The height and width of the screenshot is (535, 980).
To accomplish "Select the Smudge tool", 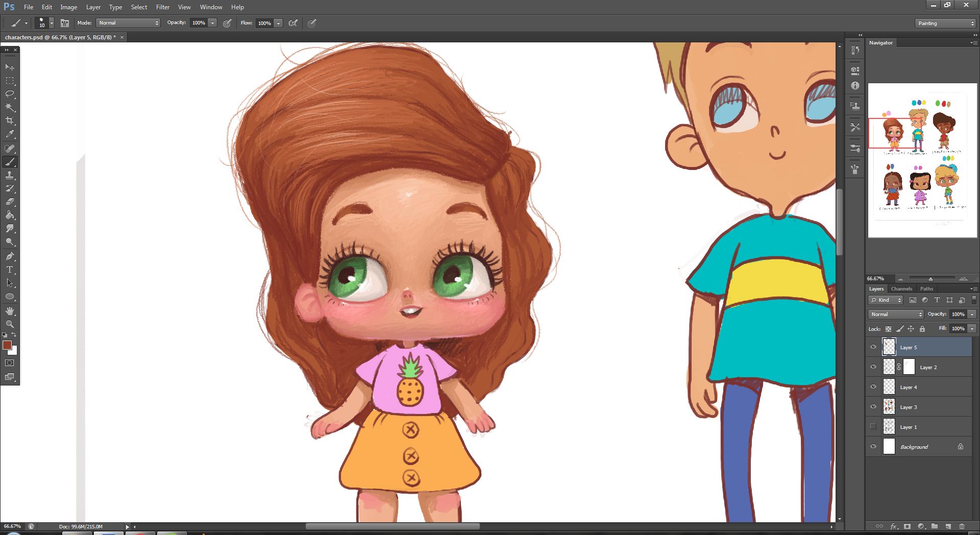I will [10, 228].
